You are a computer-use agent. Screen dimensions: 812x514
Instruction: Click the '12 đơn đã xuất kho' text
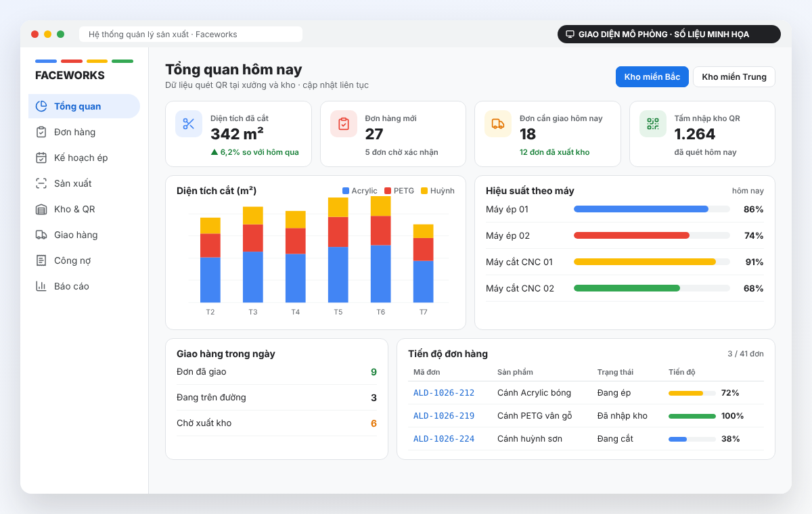[x=554, y=152]
